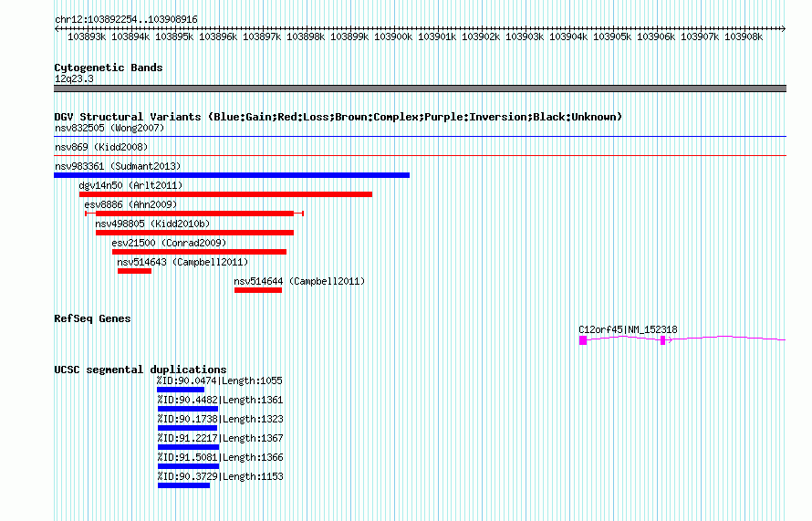Click the nsv983361 (Sudmant2013) label
Viewport: 812px width, 521px height.
click(x=118, y=166)
